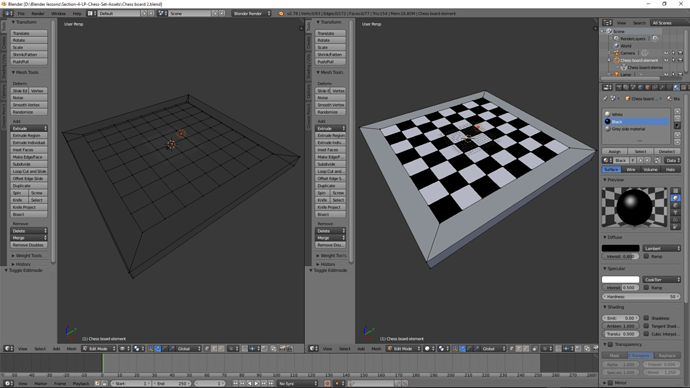Click the black diffuse color swatch
This screenshot has height=388, width=690.
pos(620,248)
